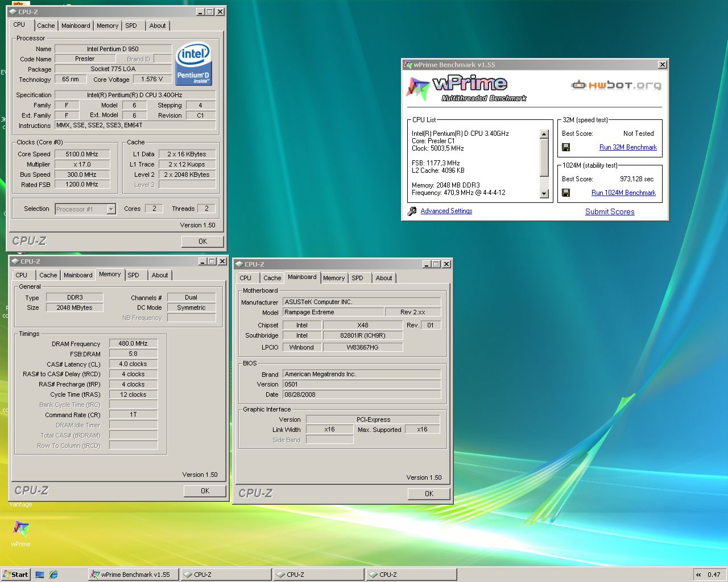Screen dimensions: 728x582
Task: Click third CPU-Z taskbar button
Action: coord(411,575)
